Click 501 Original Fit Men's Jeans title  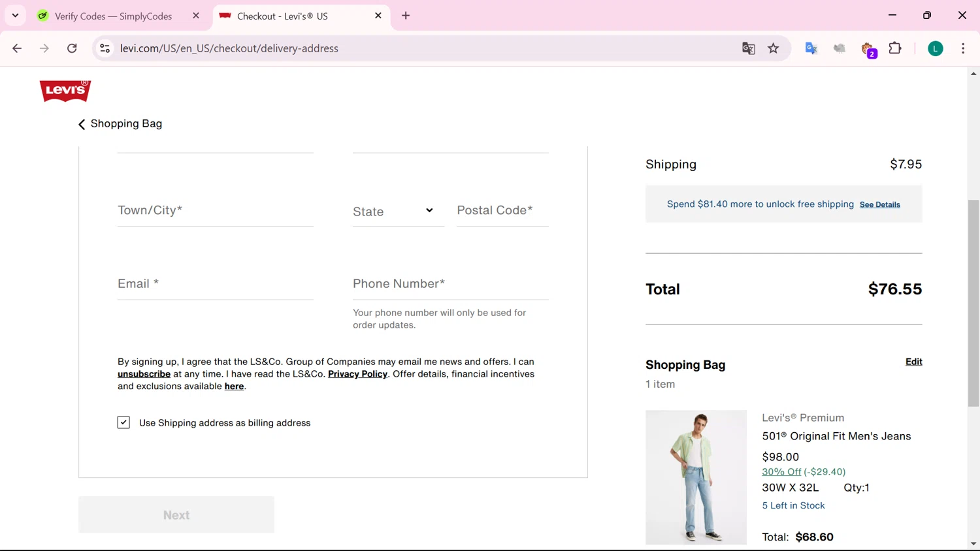pyautogui.click(x=836, y=436)
